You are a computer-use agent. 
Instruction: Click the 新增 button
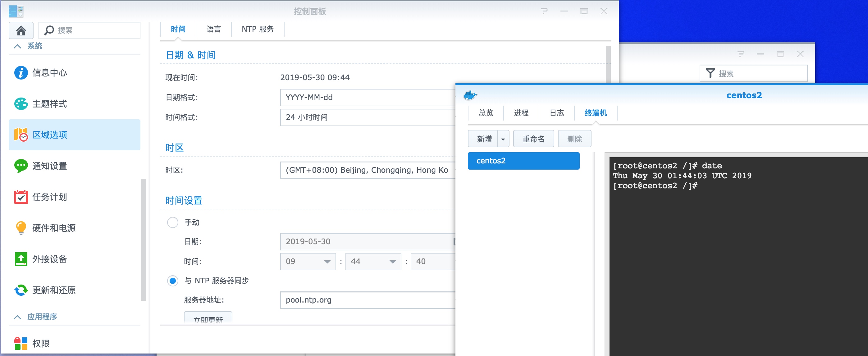click(483, 139)
